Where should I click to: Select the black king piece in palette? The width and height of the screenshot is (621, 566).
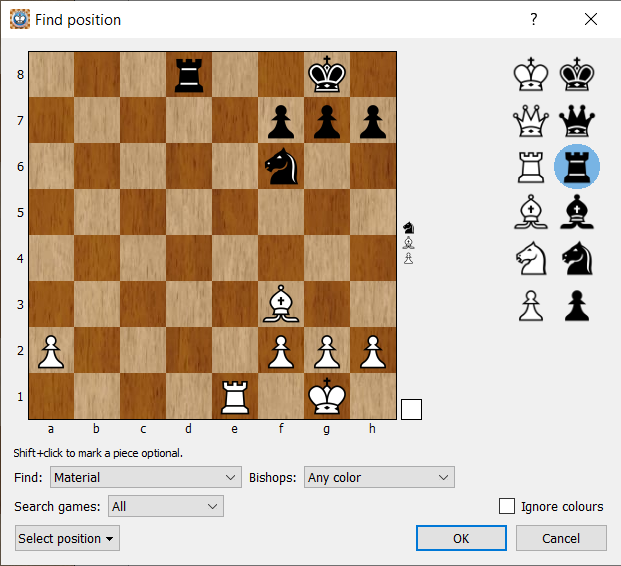pos(577,74)
